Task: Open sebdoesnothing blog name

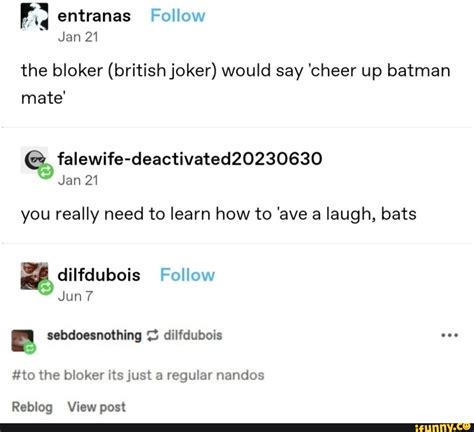Action: pos(94,335)
